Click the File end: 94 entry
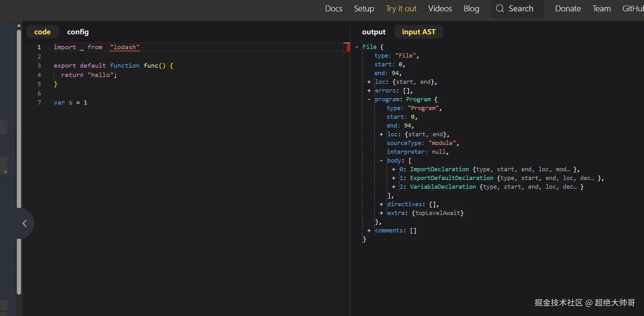This screenshot has height=316, width=644. pyautogui.click(x=388, y=73)
